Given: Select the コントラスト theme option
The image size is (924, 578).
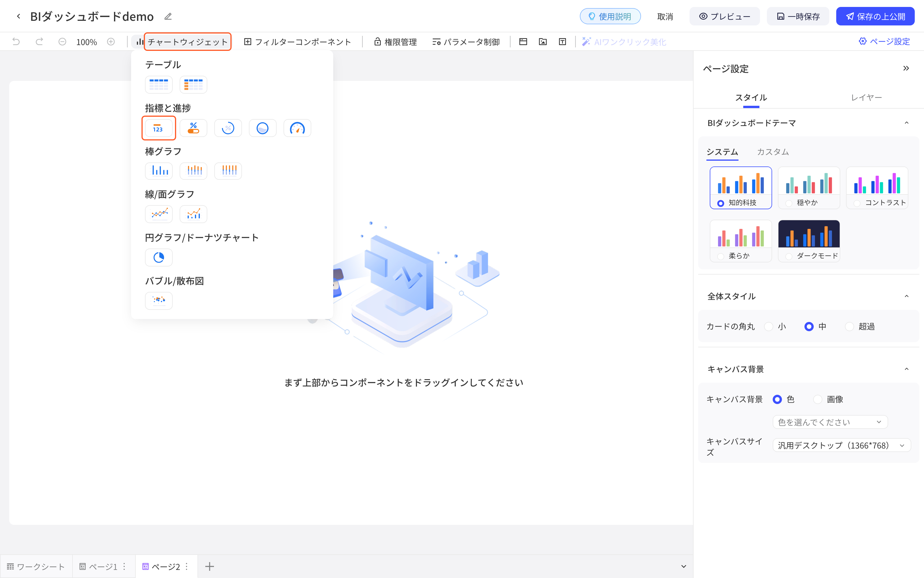Looking at the screenshot, I should pos(877,188).
